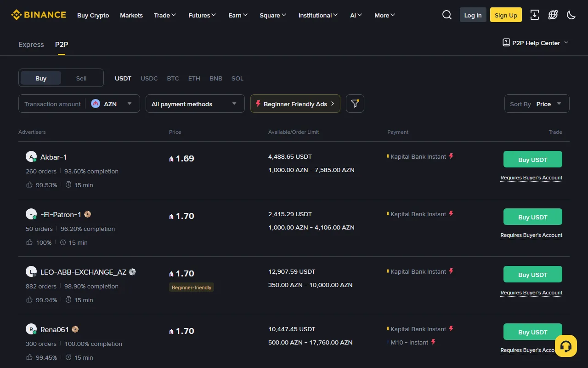Switch to the Sell toggle
This screenshot has height=368, width=588.
click(x=81, y=78)
